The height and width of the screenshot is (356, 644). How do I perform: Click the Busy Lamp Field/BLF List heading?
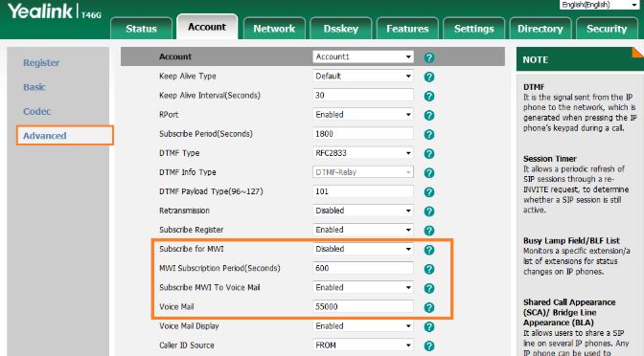571,241
